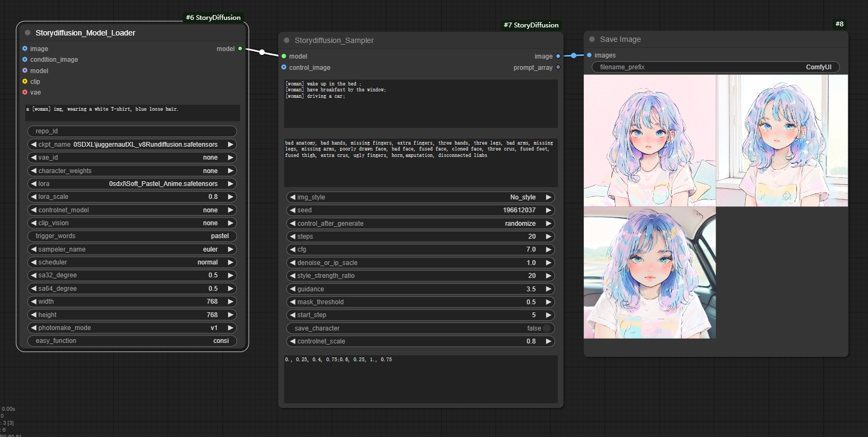Click the scene prompts text box with [woman] lines
This screenshot has height=437, width=868.
point(421,104)
